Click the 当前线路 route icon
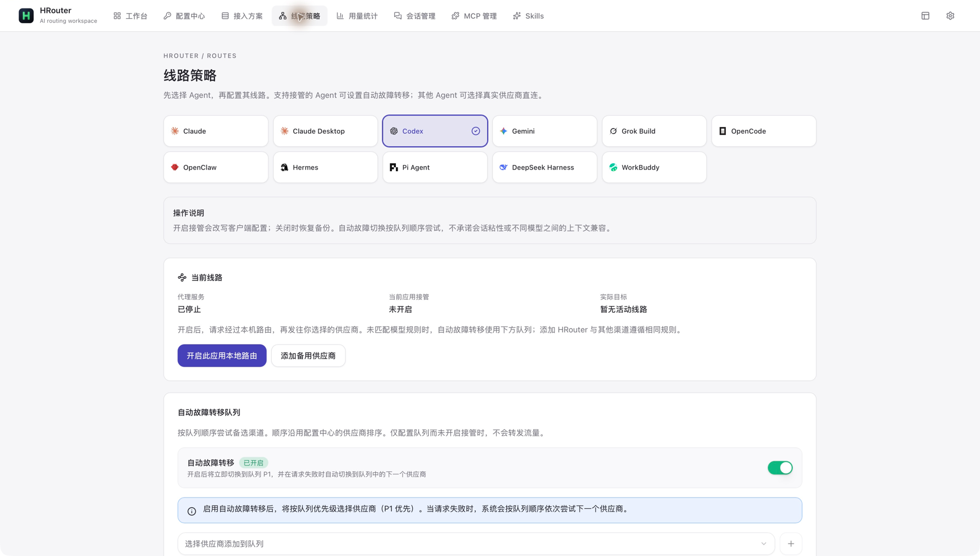This screenshot has height=556, width=980. point(182,278)
